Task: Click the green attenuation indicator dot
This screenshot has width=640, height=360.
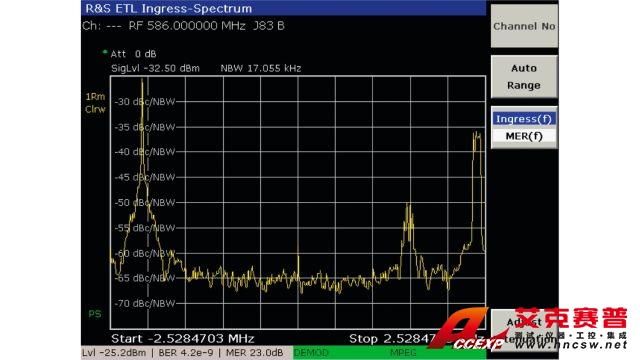Action: pos(105,52)
